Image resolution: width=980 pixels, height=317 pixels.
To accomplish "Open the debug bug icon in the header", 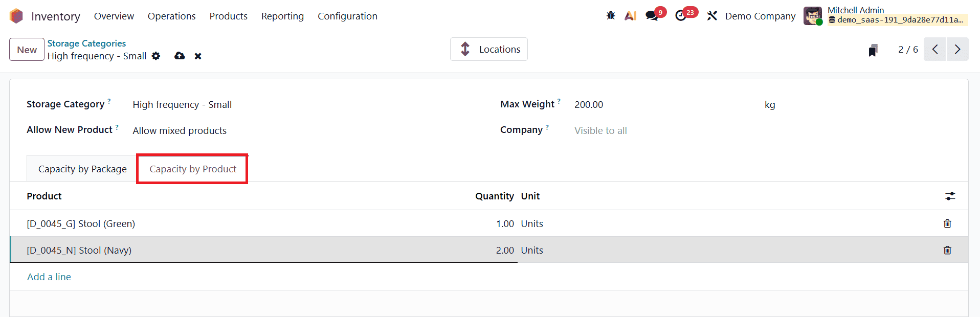I will pyautogui.click(x=610, y=15).
